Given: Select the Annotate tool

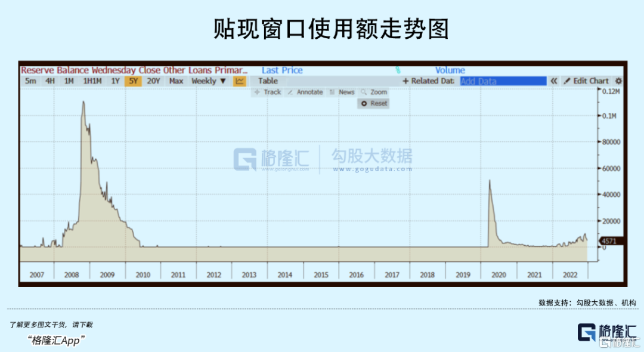Looking at the screenshot, I should pos(305,92).
